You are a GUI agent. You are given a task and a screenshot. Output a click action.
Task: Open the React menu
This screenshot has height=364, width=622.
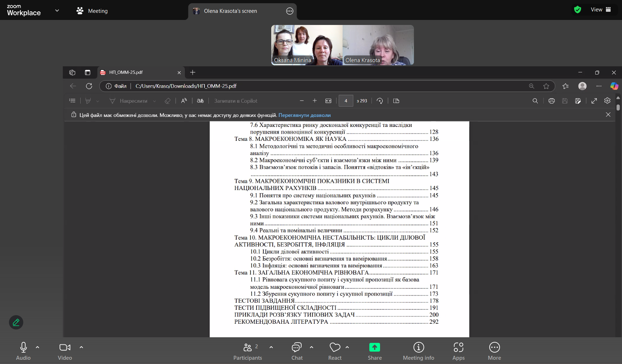(335, 351)
